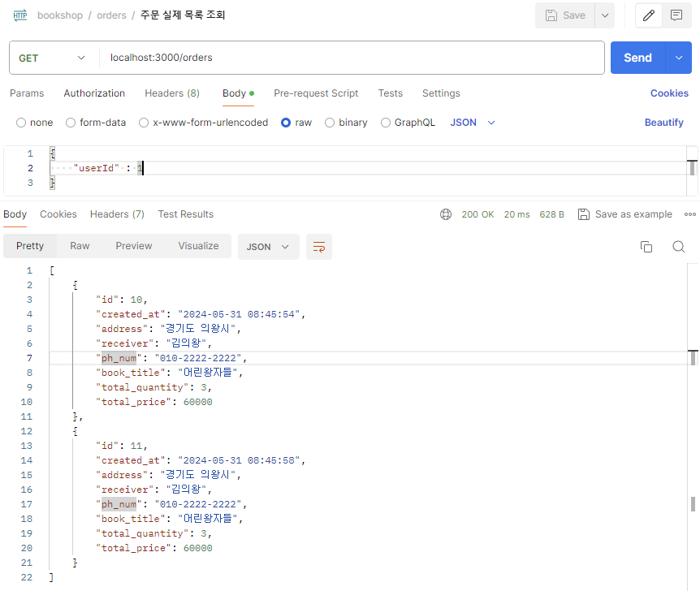Open the request Settings tab
The image size is (700, 591).
pyautogui.click(x=441, y=93)
